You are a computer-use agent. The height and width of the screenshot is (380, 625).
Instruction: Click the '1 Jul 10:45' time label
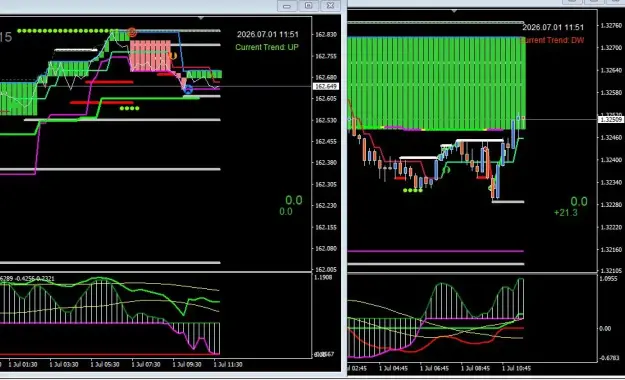[516, 368]
